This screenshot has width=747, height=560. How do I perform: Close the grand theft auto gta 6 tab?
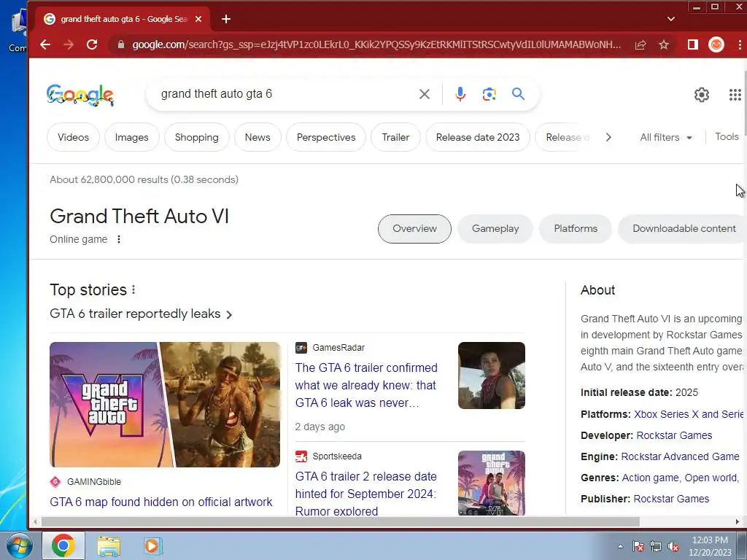[198, 19]
